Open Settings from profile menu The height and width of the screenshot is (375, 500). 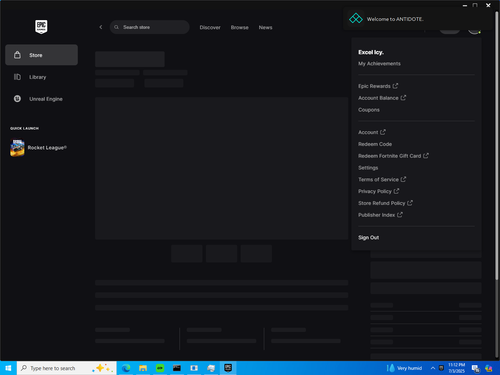[x=368, y=168]
